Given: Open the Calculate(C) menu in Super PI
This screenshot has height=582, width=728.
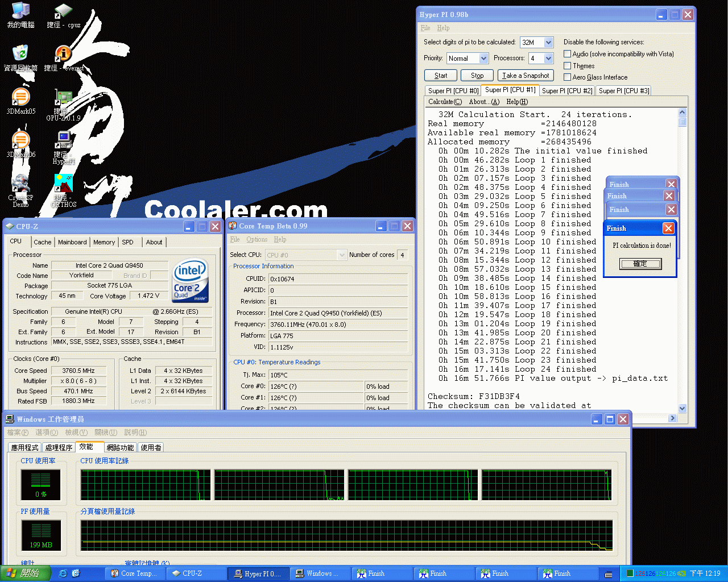Looking at the screenshot, I should [x=445, y=102].
